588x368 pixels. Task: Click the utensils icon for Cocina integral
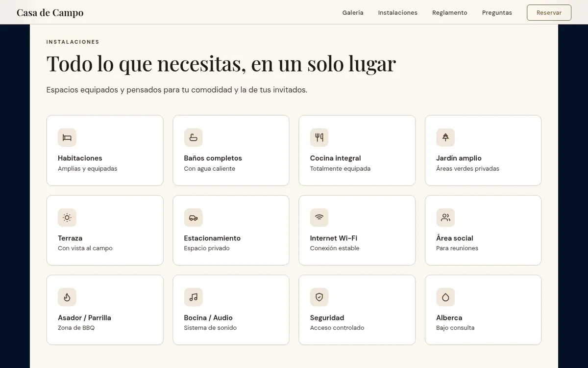pos(319,137)
